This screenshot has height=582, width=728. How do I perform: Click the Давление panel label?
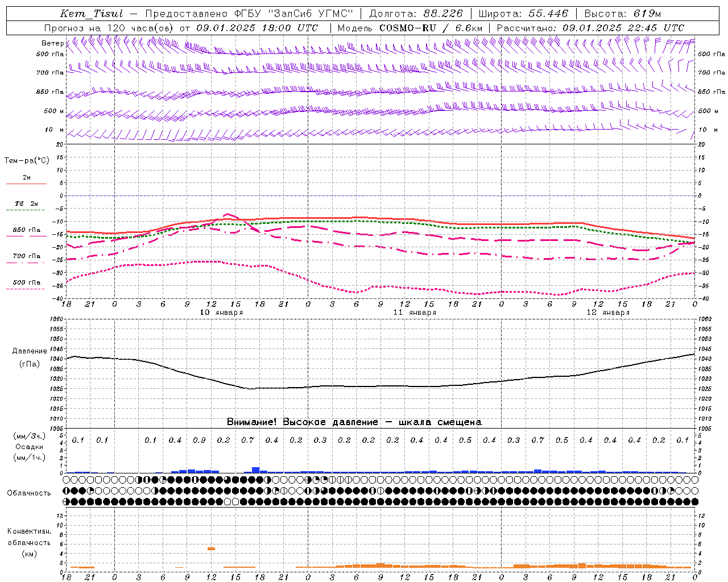coord(30,351)
